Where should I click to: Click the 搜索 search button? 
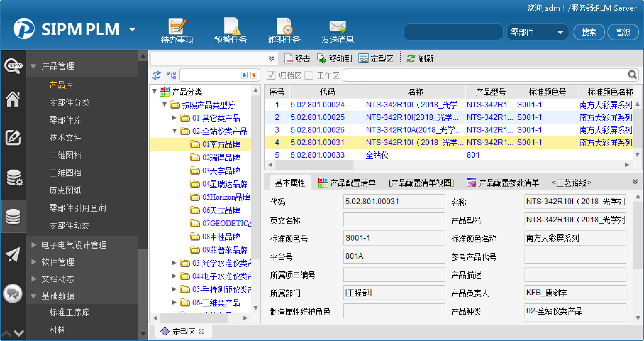(589, 32)
